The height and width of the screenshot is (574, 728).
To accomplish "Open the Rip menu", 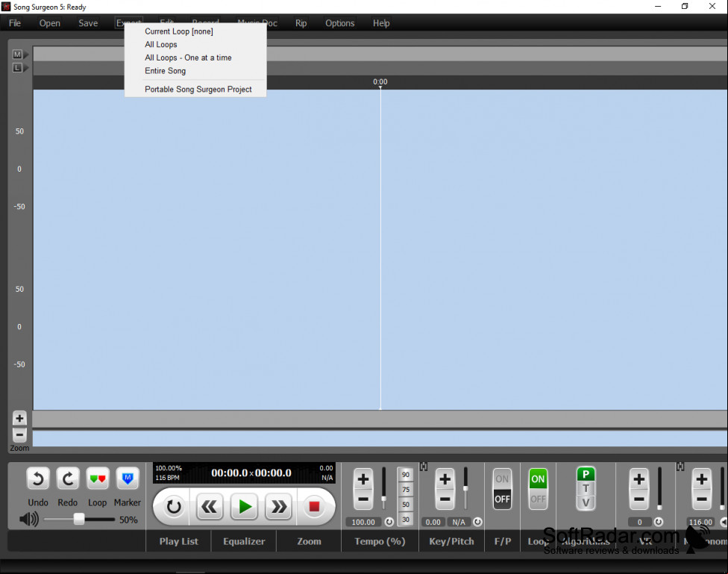I will tap(301, 23).
